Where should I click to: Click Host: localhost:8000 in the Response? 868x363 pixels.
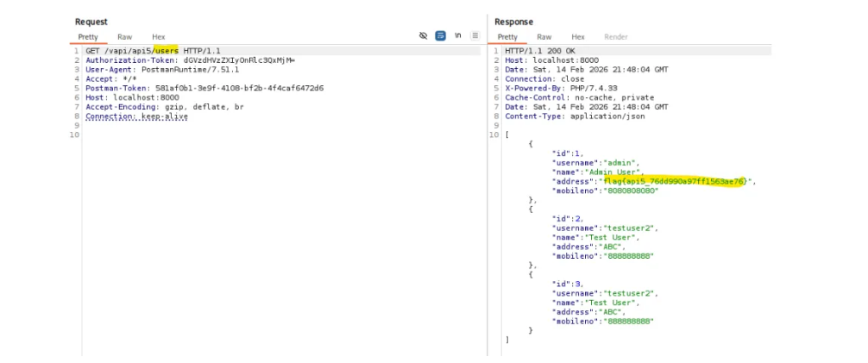(x=552, y=60)
